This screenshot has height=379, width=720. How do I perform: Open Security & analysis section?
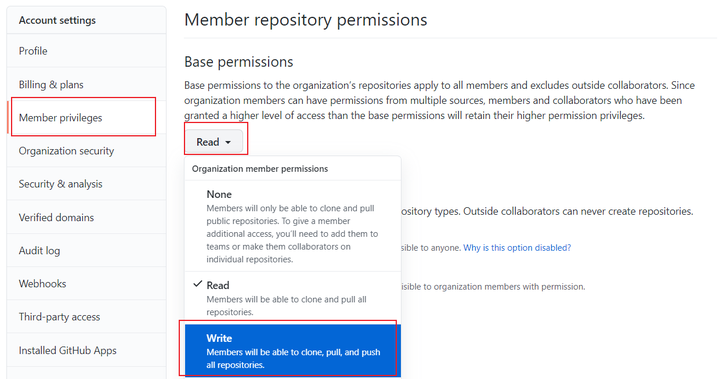(x=86, y=184)
